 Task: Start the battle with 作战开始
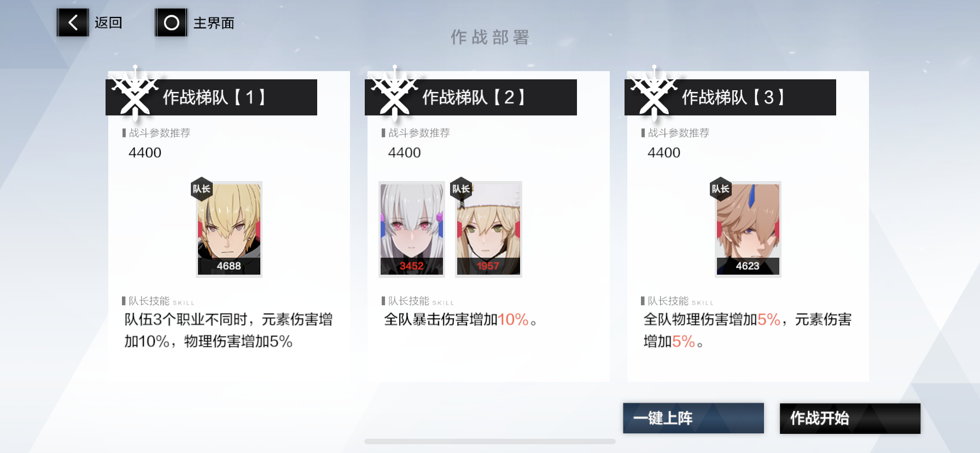coord(850,419)
